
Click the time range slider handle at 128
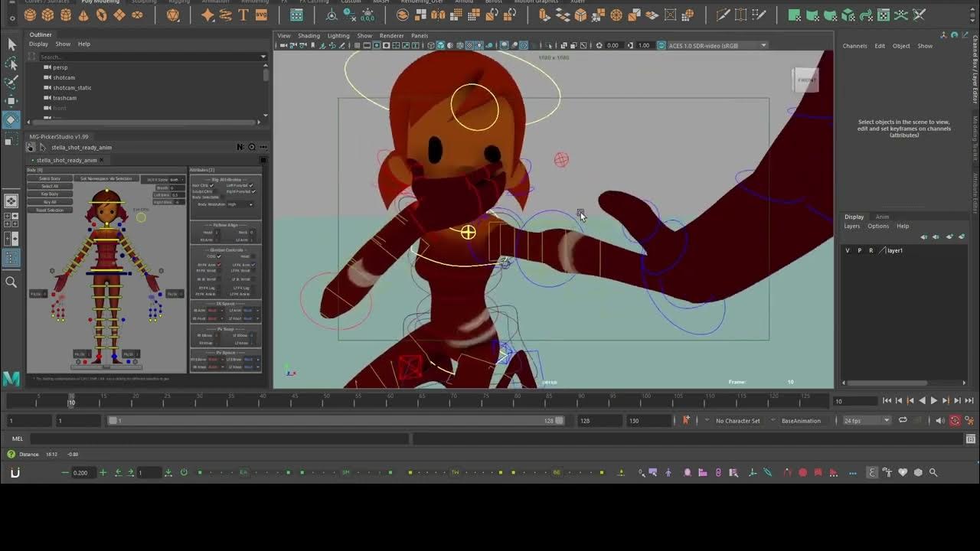click(x=559, y=420)
